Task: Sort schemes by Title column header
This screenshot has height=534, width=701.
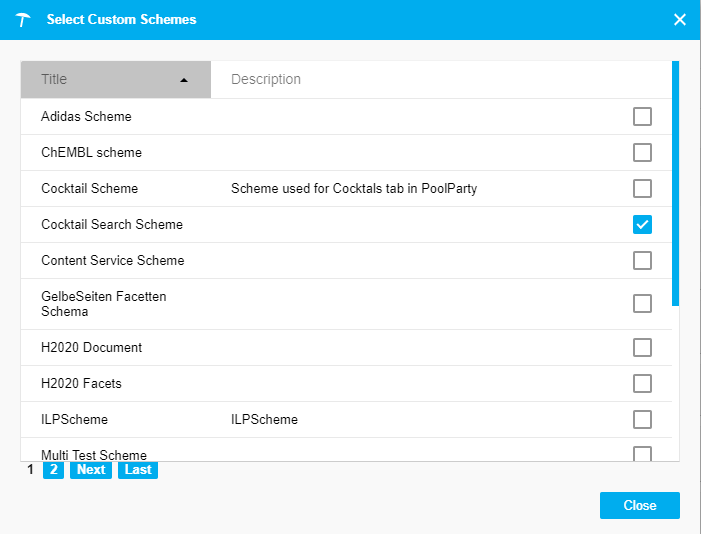Action: click(56, 79)
